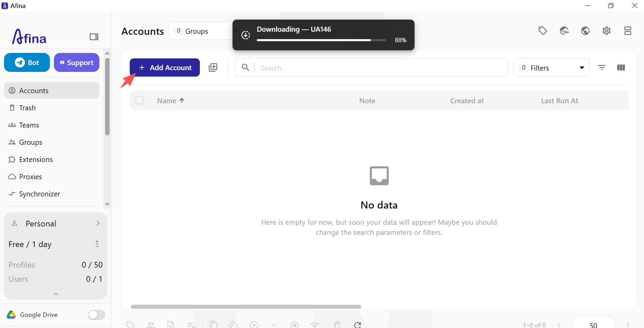Viewport: 644px width, 328px height.
Task: Click the Users 0 / 1 counter
Action: click(x=56, y=279)
